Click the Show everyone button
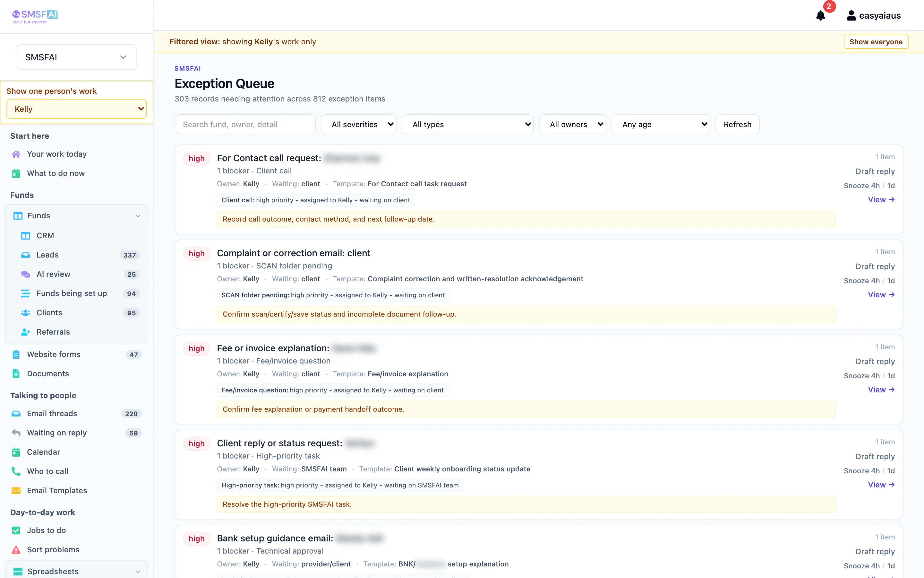The width and height of the screenshot is (924, 578). (876, 42)
